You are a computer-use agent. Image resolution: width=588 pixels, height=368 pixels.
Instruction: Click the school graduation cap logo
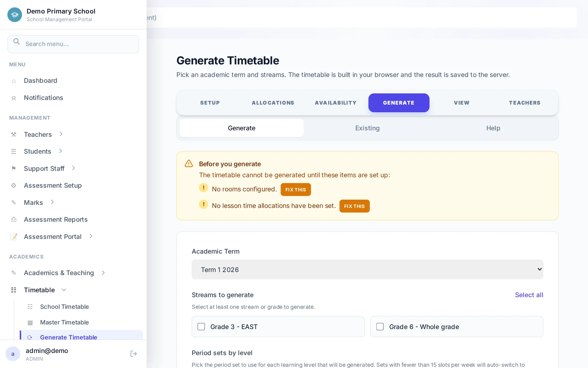(x=15, y=15)
